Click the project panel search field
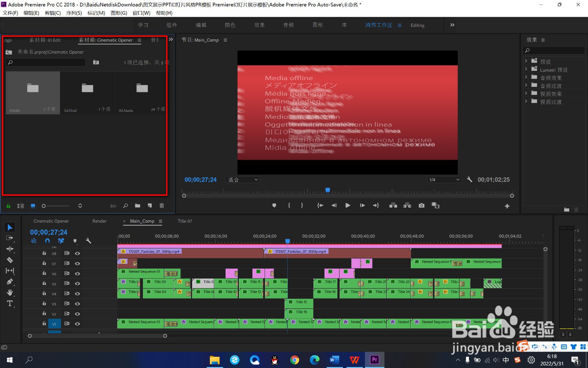This screenshot has height=368, width=588. point(46,63)
